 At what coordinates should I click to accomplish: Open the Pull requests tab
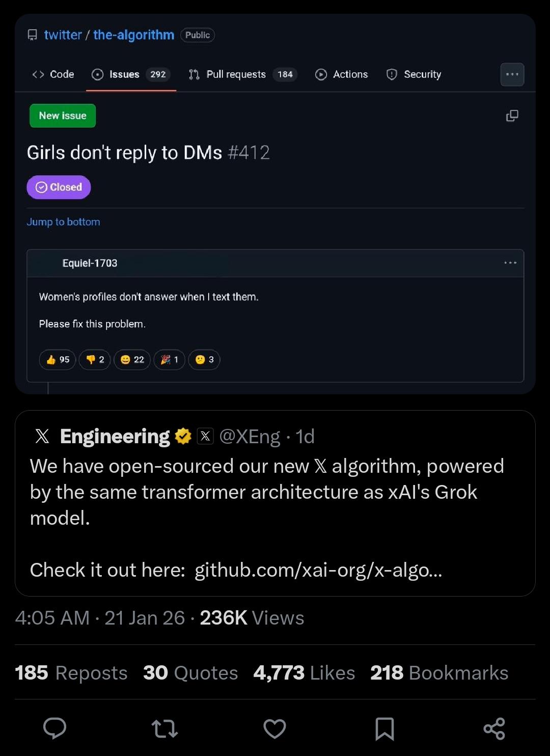point(236,74)
